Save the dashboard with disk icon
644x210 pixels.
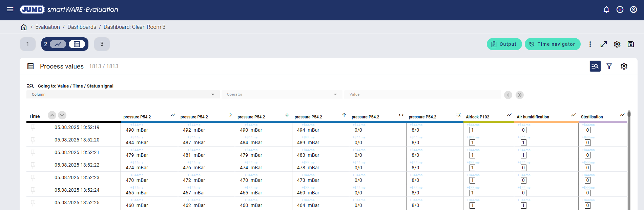[x=631, y=44]
